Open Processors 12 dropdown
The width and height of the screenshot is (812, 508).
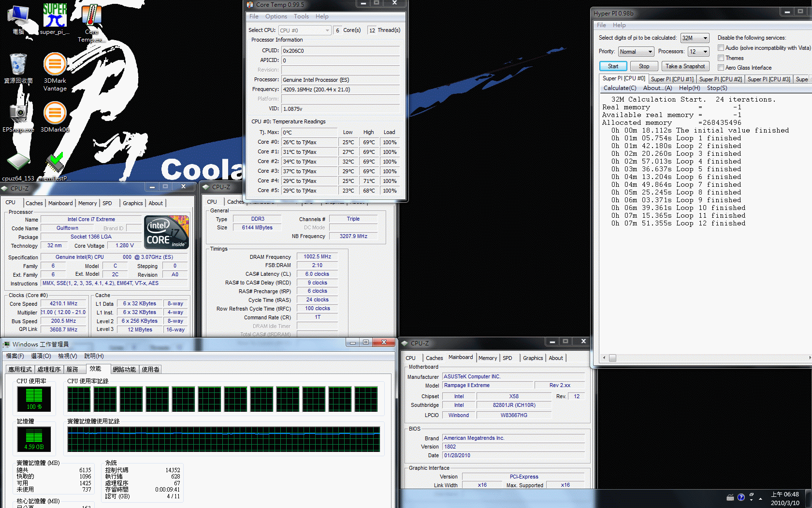pos(699,51)
